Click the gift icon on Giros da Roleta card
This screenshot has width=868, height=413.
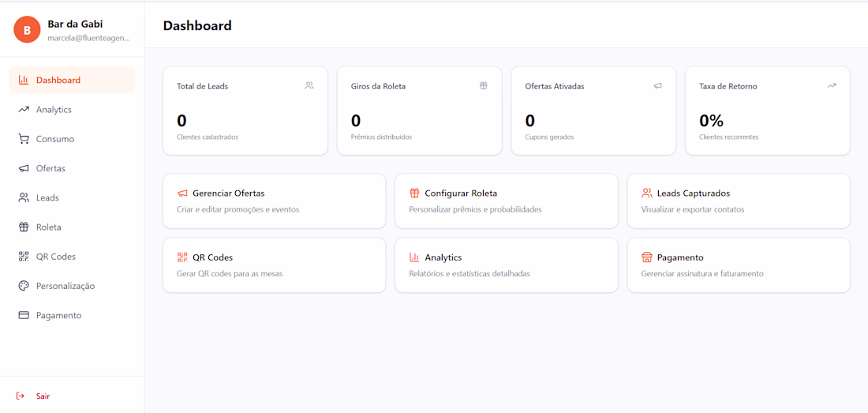pos(483,86)
